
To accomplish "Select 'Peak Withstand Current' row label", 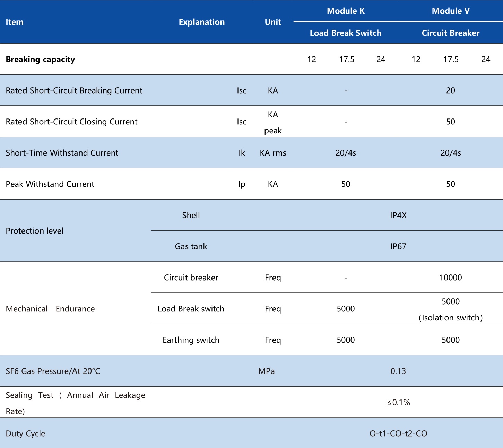I will [x=50, y=184].
